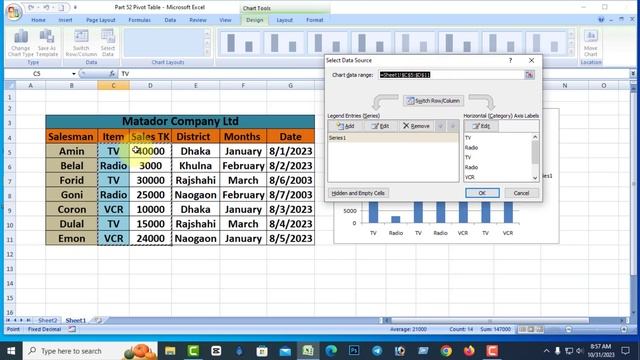Click column C header

point(113,85)
